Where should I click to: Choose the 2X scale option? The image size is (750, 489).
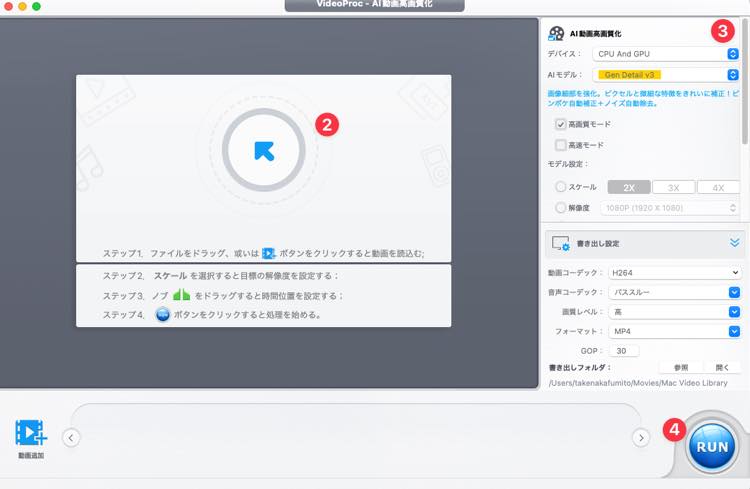point(629,188)
